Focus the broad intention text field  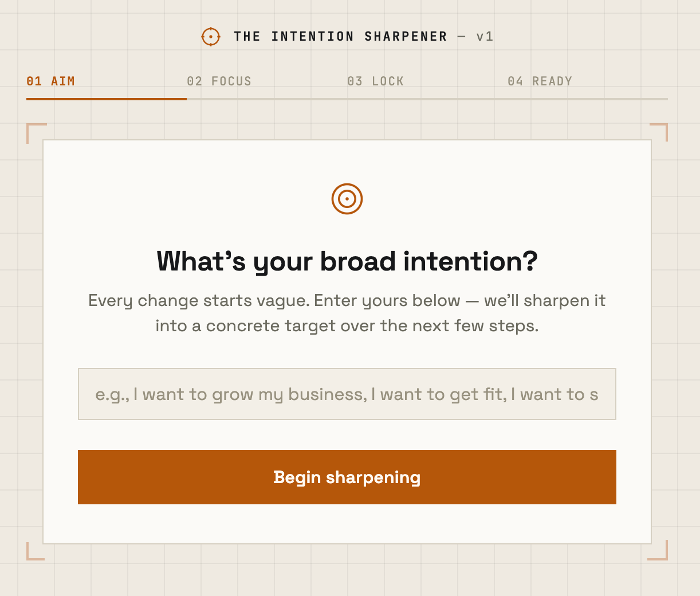click(x=347, y=394)
